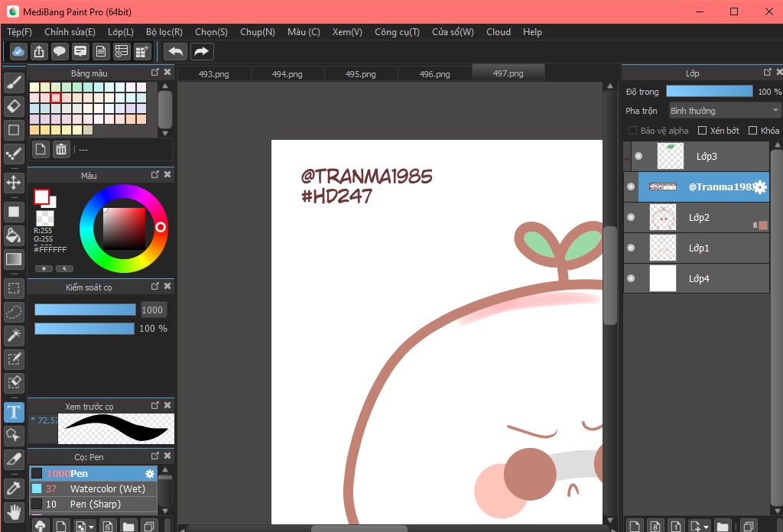
Task: Open the Công cụ(T) menu
Action: [x=397, y=32]
